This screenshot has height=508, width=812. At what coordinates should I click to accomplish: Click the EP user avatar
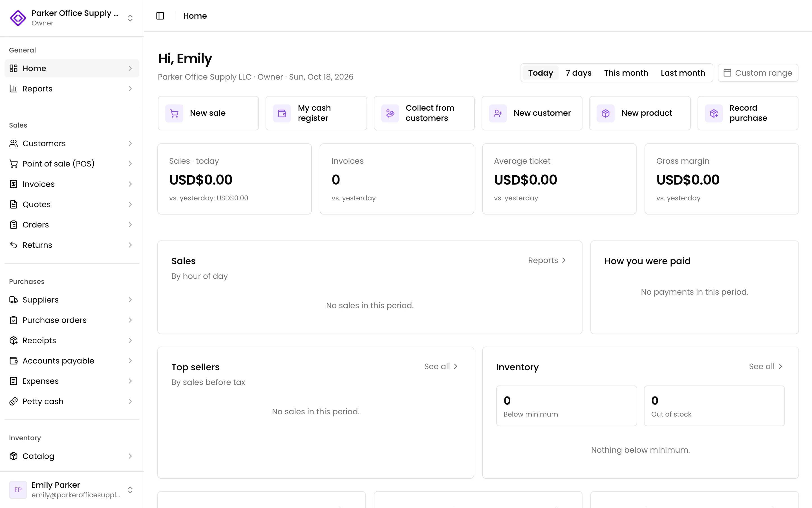[x=18, y=490]
